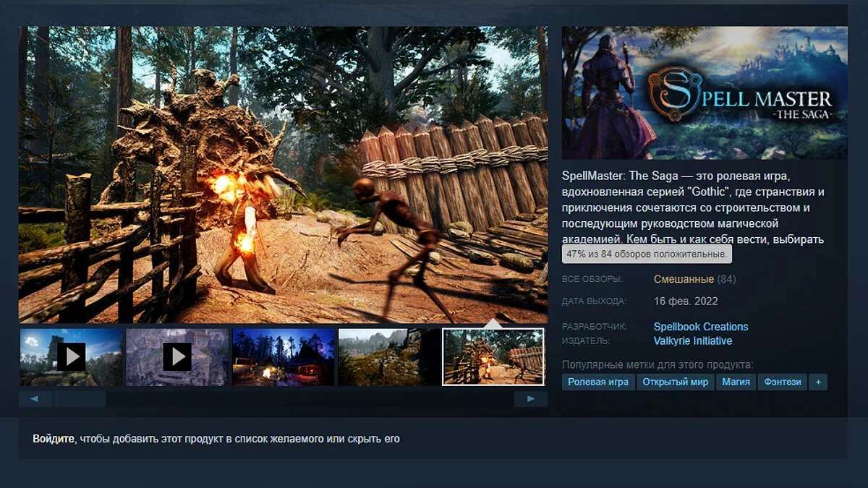This screenshot has height=488, width=868.
Task: Click the ИЗДАТЕЛЬ label
Action: 586,341
